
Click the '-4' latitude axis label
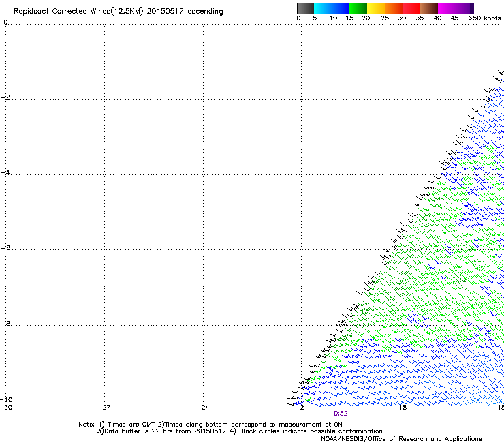[x=5, y=172]
